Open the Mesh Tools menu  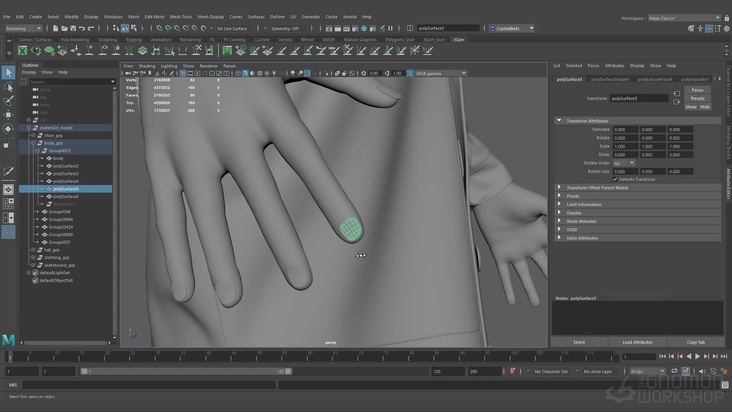181,17
